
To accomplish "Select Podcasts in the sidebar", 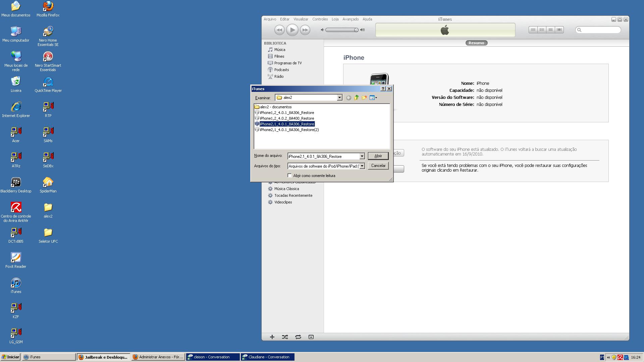I will tap(281, 70).
